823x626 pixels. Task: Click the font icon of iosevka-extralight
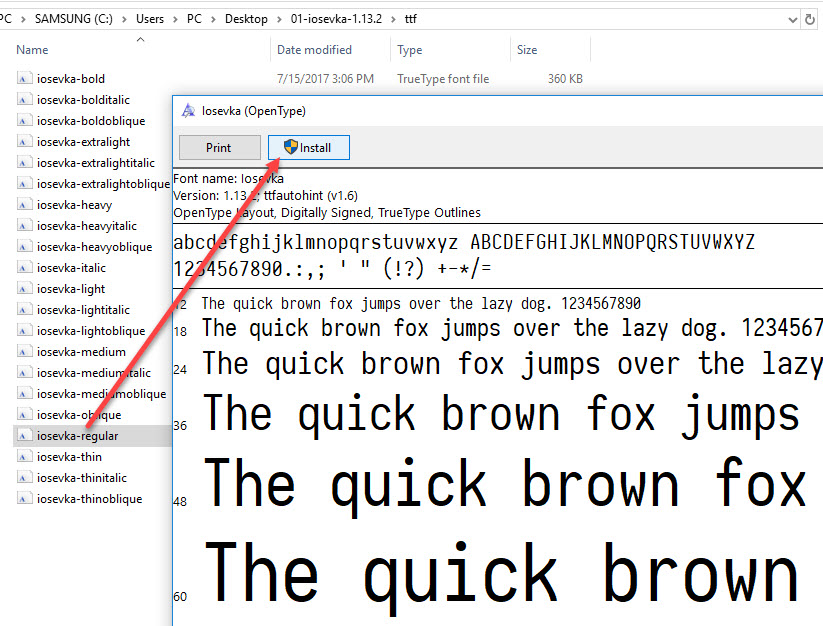pos(23,142)
